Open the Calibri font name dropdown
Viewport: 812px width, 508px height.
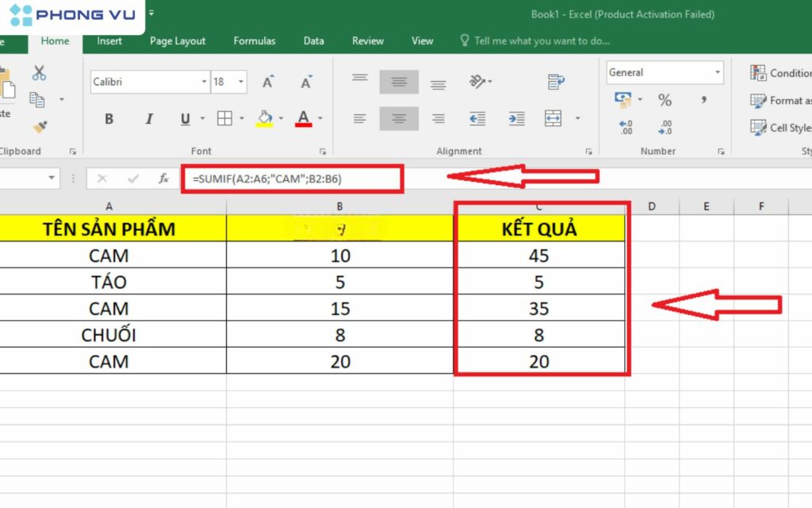[x=204, y=82]
